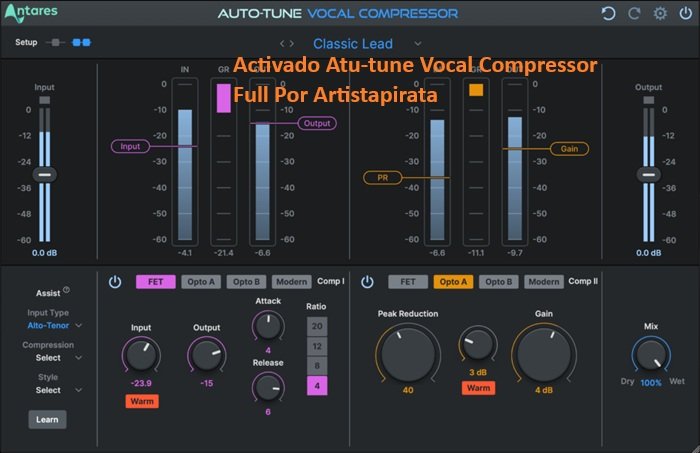
Task: Click the Assist info icon
Action: (x=67, y=290)
